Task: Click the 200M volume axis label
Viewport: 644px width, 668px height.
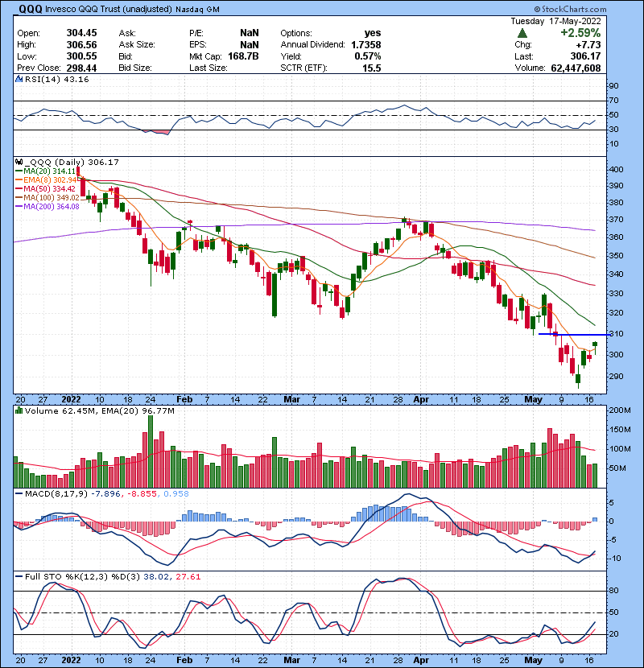Action: click(x=620, y=410)
